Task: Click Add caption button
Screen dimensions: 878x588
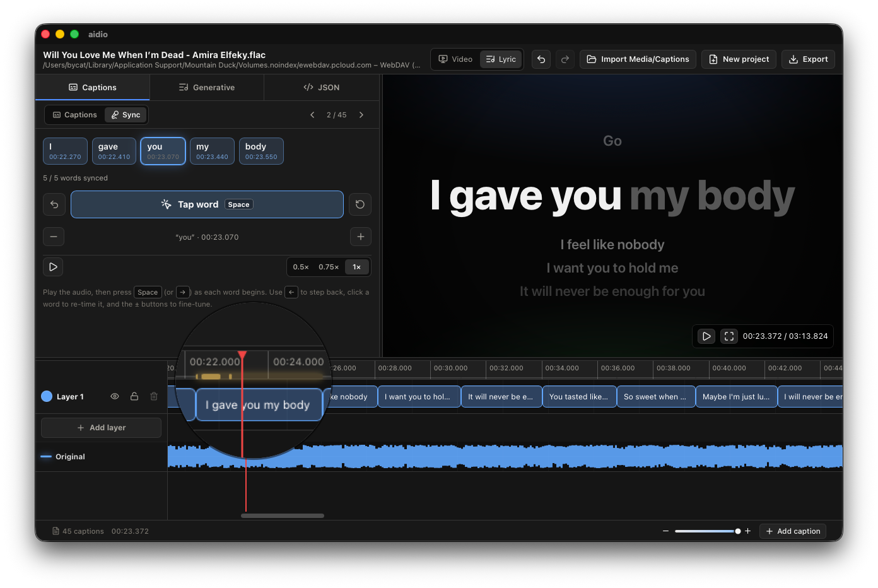Action: 793,531
